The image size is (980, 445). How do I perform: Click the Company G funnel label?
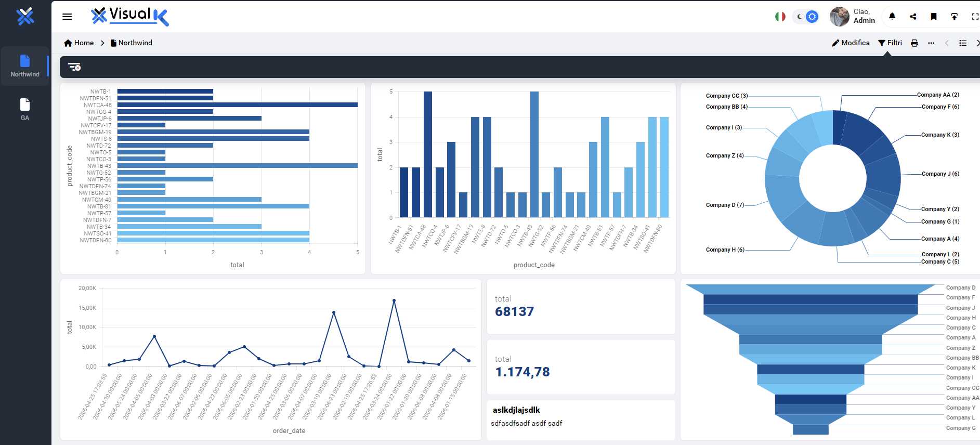coord(961,428)
